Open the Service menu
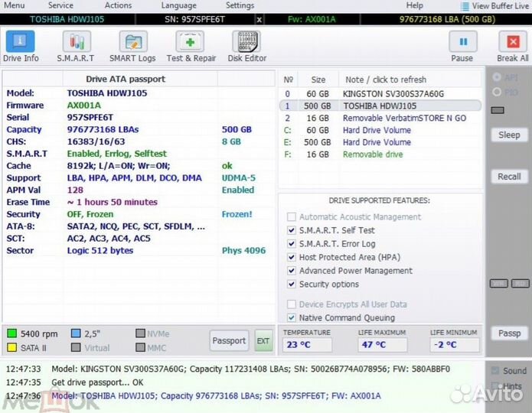The image size is (532, 413). pyautogui.click(x=60, y=5)
